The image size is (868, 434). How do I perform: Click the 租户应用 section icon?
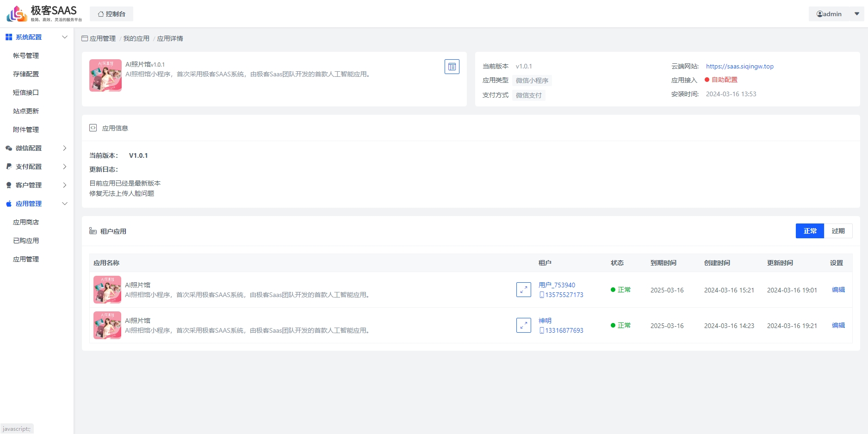(x=93, y=231)
